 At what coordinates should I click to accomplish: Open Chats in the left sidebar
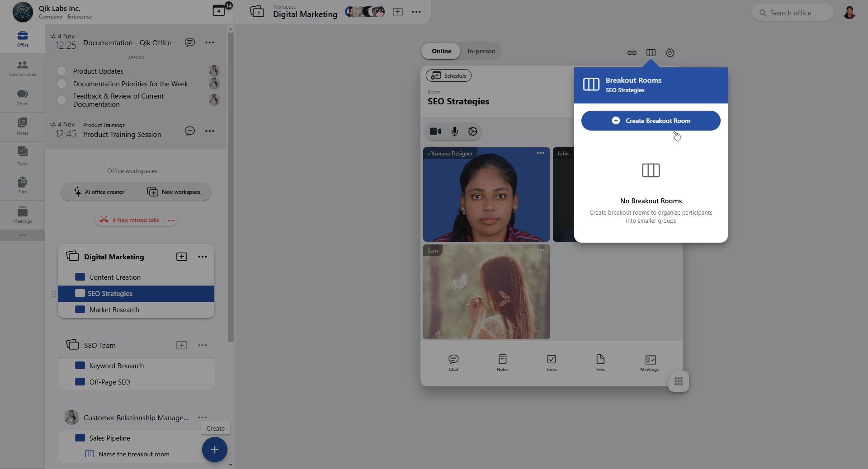tap(23, 98)
